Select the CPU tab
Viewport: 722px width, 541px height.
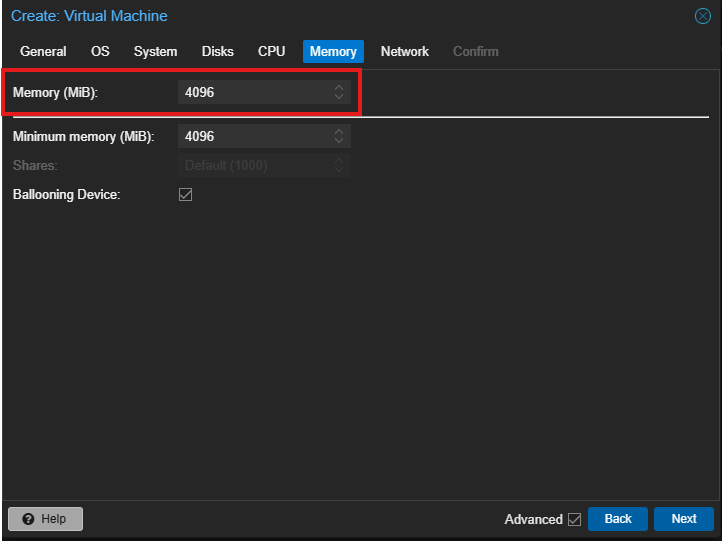[x=271, y=51]
